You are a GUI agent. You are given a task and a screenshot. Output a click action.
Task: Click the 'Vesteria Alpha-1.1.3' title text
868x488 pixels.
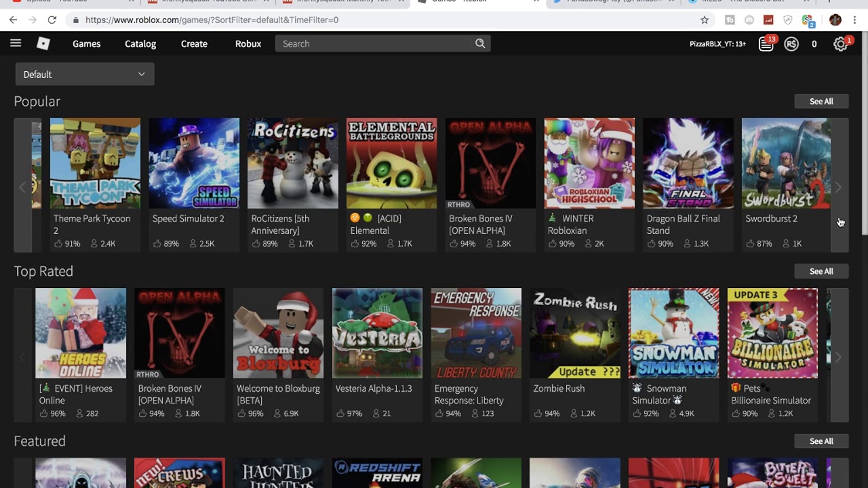pos(374,388)
